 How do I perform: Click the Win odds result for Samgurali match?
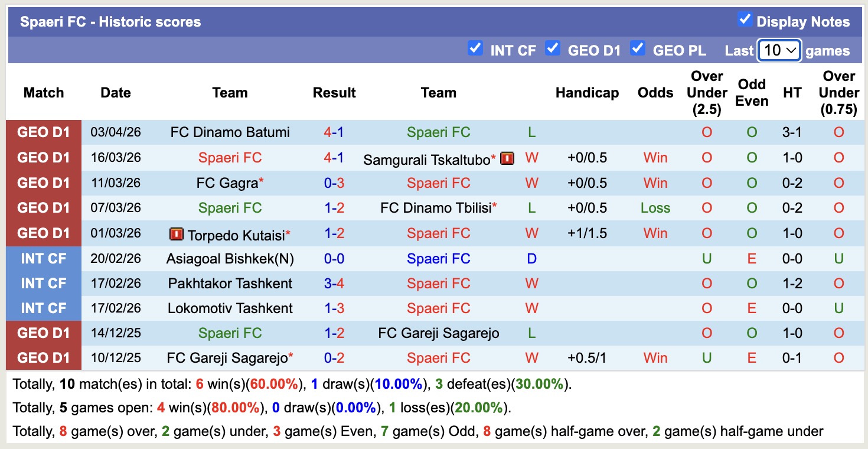pyautogui.click(x=655, y=158)
